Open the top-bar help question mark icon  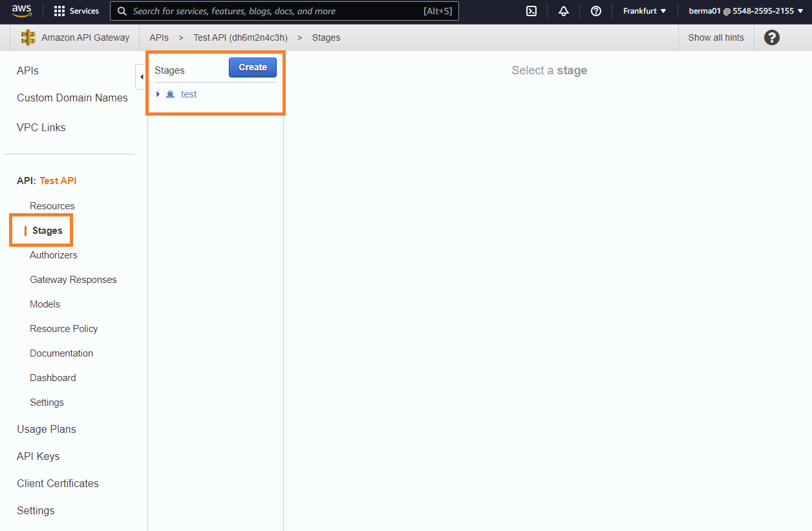coord(595,11)
